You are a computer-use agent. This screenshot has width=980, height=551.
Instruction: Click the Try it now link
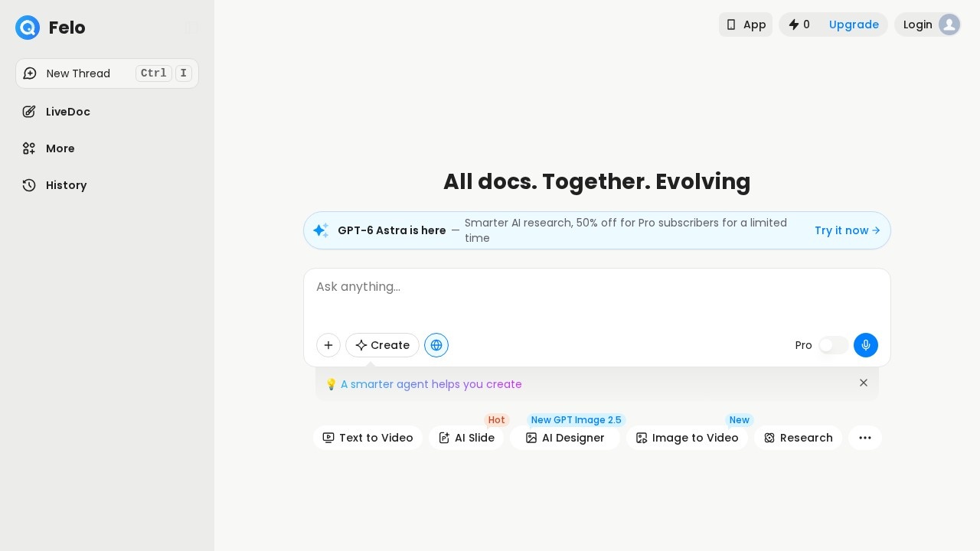click(x=847, y=230)
